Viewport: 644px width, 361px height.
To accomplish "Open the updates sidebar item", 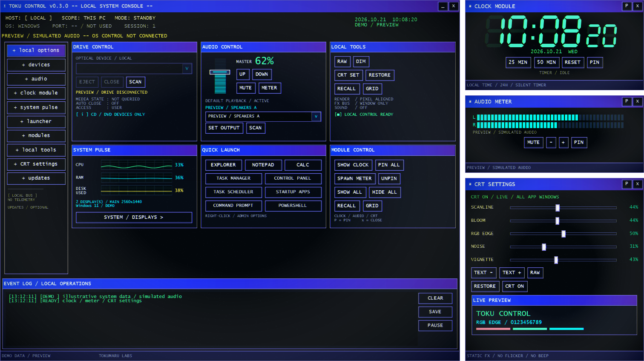I will 36,178.
